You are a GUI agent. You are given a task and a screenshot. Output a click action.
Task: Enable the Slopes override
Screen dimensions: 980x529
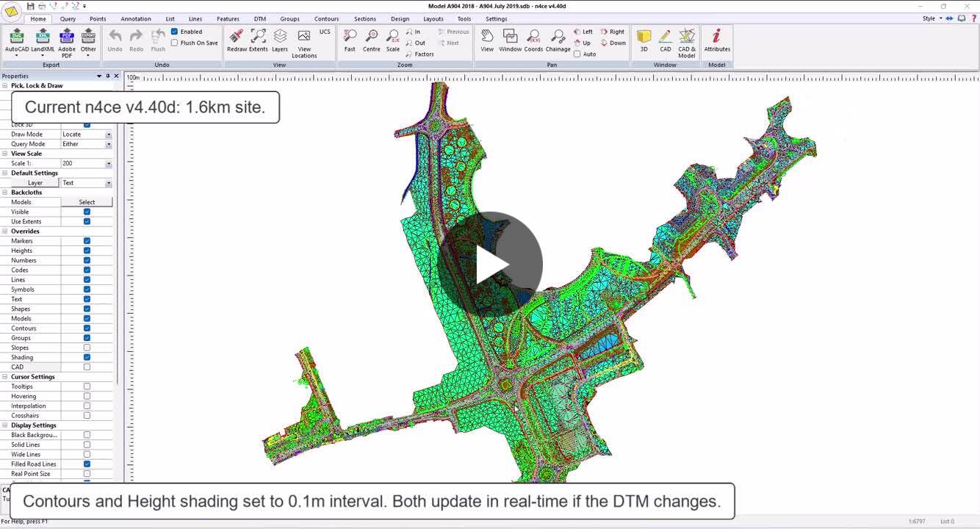(x=87, y=348)
